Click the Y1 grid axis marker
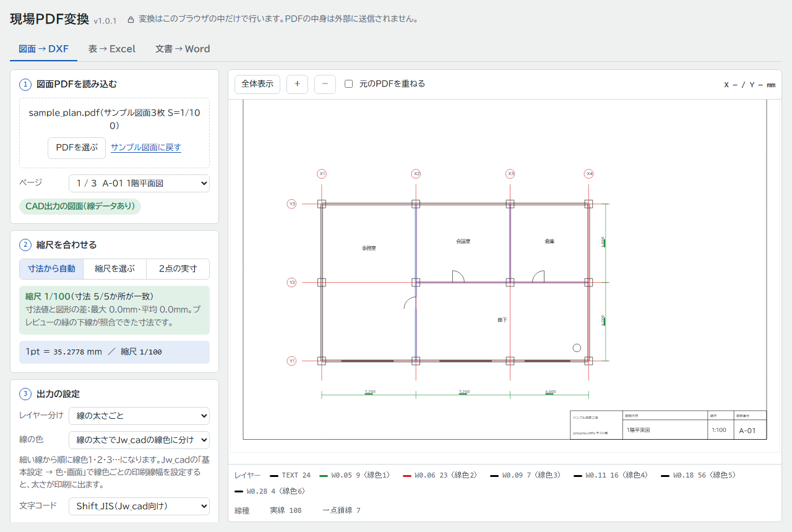The height and width of the screenshot is (532, 792). click(292, 361)
